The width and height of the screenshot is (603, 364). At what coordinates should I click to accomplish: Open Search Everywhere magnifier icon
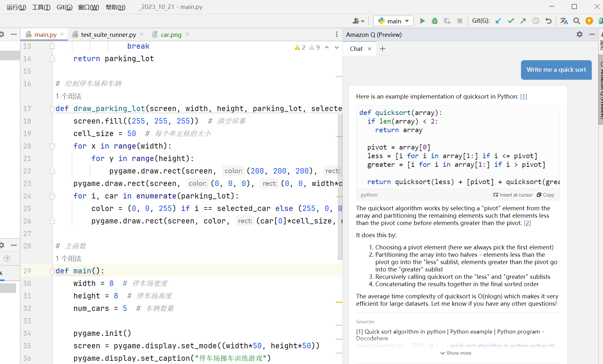pos(576,21)
